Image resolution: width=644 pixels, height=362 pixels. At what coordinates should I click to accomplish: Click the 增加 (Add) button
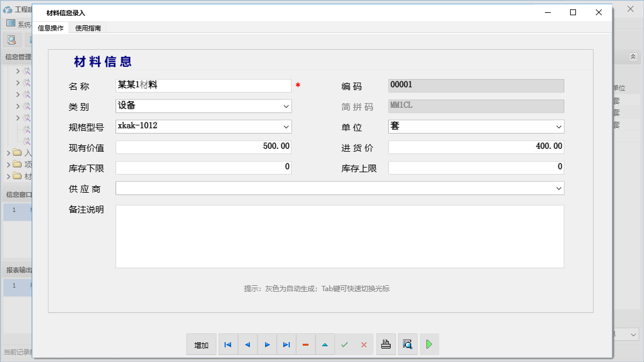point(201,344)
